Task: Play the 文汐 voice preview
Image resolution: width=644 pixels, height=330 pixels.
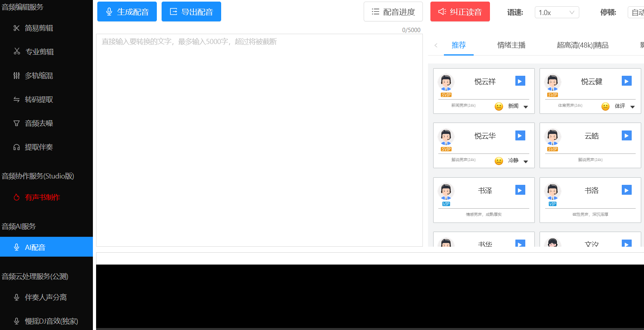Action: 627,243
